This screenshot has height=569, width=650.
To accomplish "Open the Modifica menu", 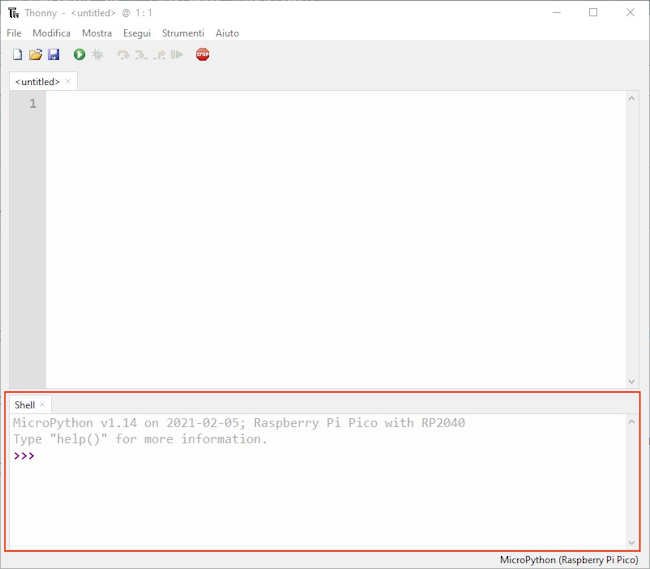I will click(52, 33).
